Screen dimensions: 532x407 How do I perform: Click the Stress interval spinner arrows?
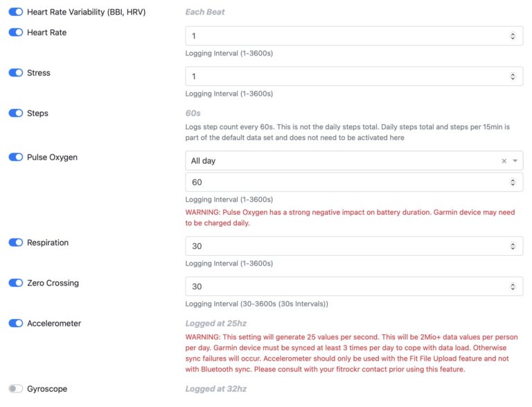(x=513, y=76)
